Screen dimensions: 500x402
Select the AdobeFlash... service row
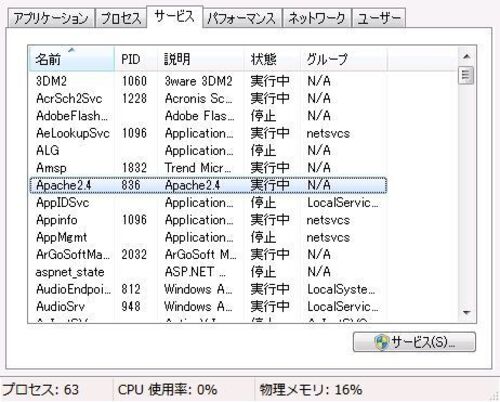point(208,116)
